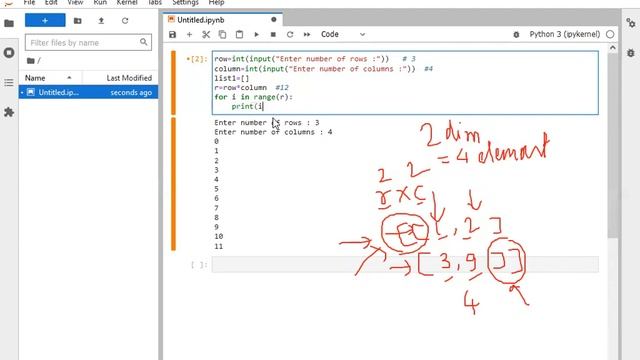Viewport: 640px width, 360px height.
Task: Save the notebook with the disk icon
Action: tap(173, 35)
